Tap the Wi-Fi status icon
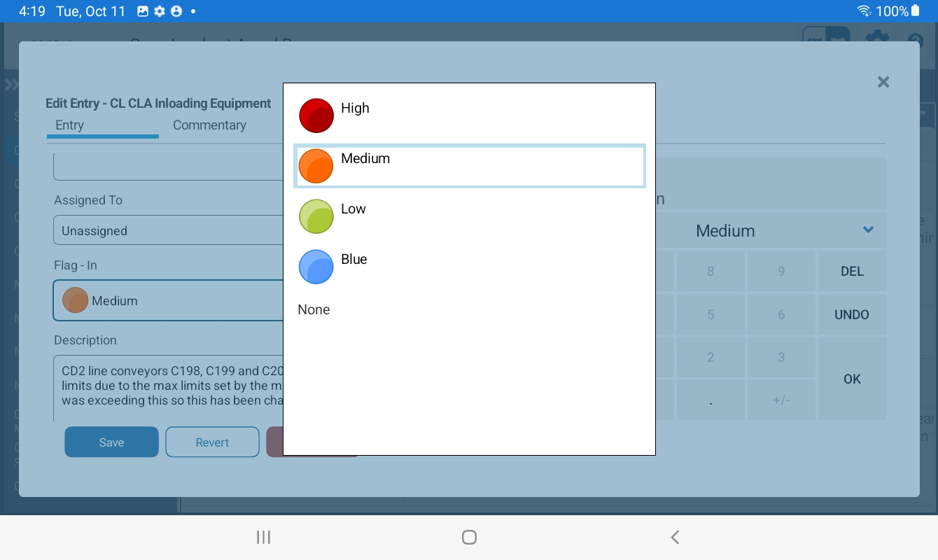Screen dimensions: 938x560 pos(864,11)
